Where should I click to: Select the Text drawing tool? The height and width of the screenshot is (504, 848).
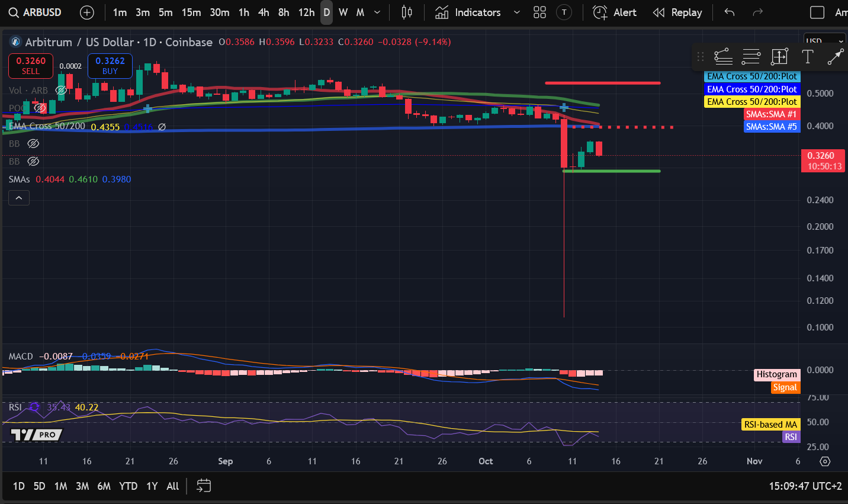[x=807, y=57]
